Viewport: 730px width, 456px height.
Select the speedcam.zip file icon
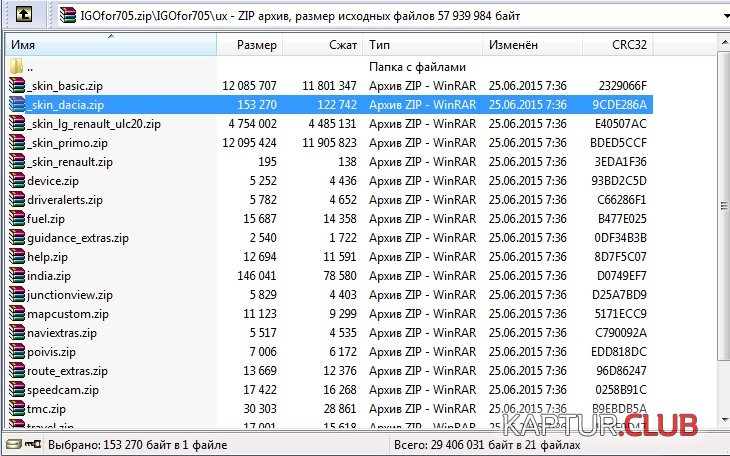(17, 390)
